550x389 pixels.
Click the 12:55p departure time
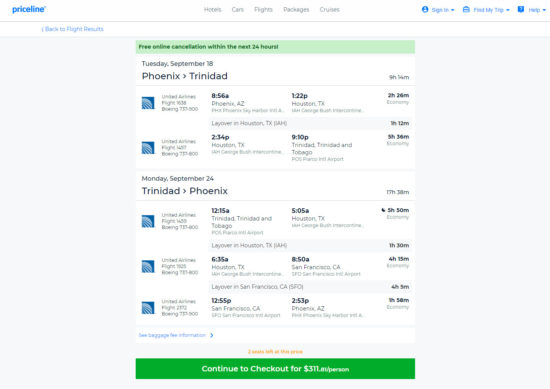(221, 301)
